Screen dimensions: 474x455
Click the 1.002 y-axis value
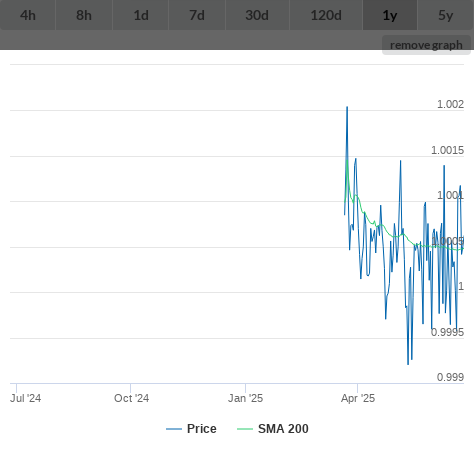pos(450,104)
